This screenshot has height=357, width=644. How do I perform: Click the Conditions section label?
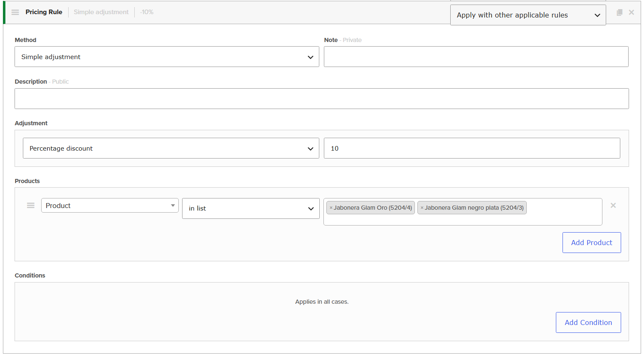30,275
